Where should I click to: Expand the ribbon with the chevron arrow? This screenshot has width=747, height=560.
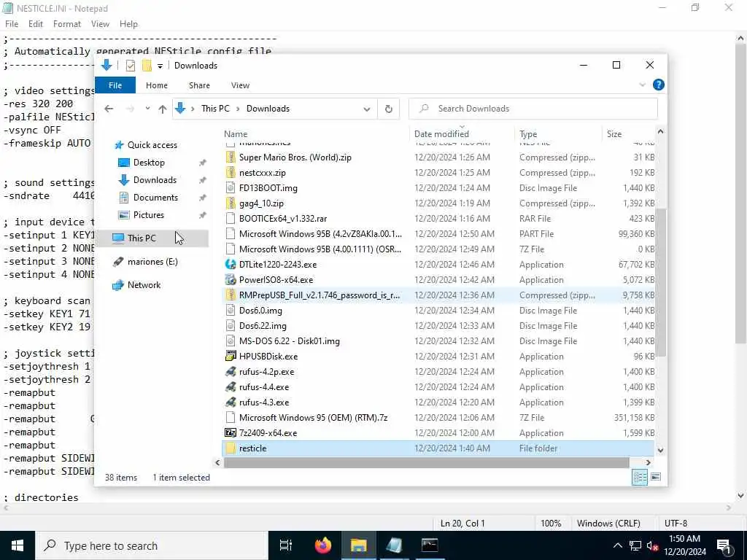[642, 85]
